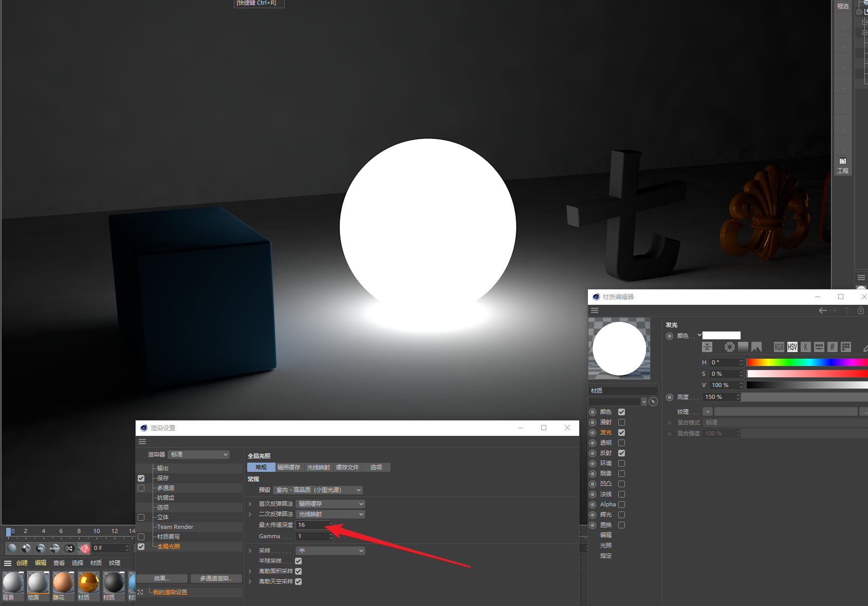The width and height of the screenshot is (868, 606).
Task: Open the 纹理 texture dropdown arrow
Action: coord(708,412)
